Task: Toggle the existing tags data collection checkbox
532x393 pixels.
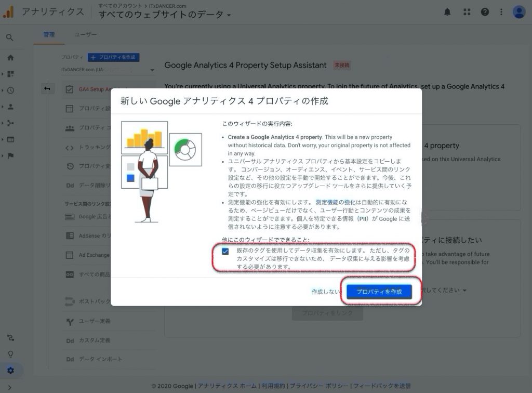Action: point(225,252)
